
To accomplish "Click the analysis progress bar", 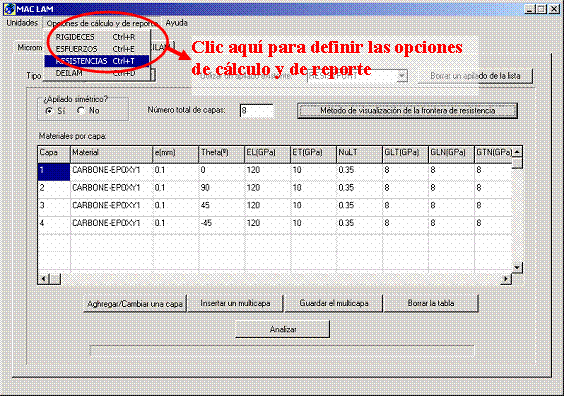I will pyautogui.click(x=282, y=350).
